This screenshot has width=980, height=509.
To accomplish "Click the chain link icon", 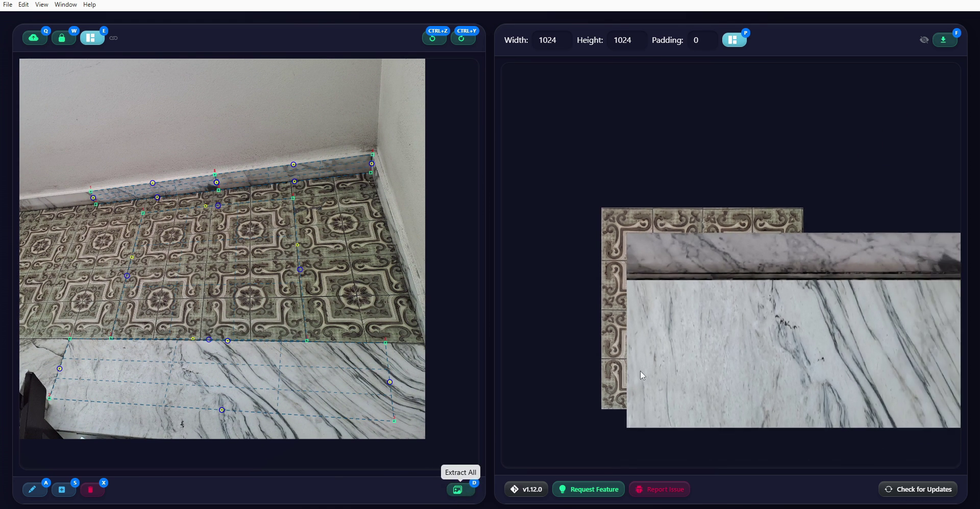I will click(x=113, y=38).
